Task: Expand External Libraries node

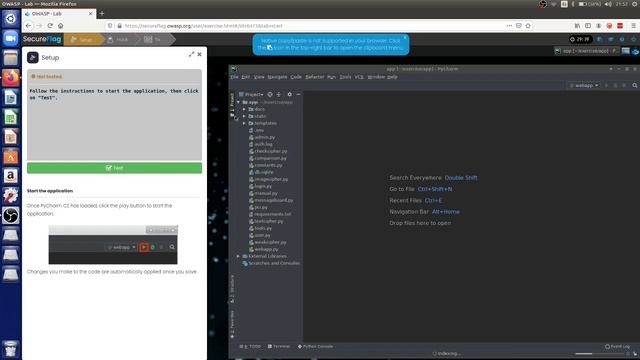Action: [x=238, y=256]
